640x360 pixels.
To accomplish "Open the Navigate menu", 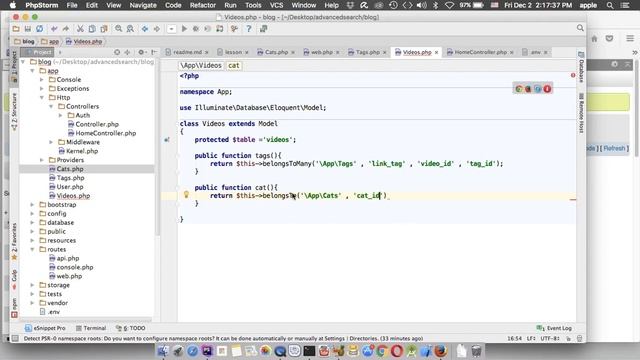I will (143, 5).
